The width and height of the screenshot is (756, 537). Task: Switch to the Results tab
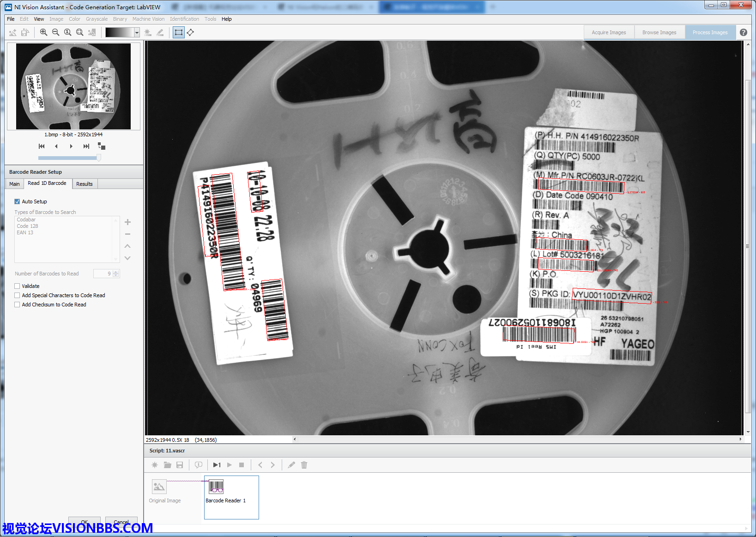(x=85, y=184)
